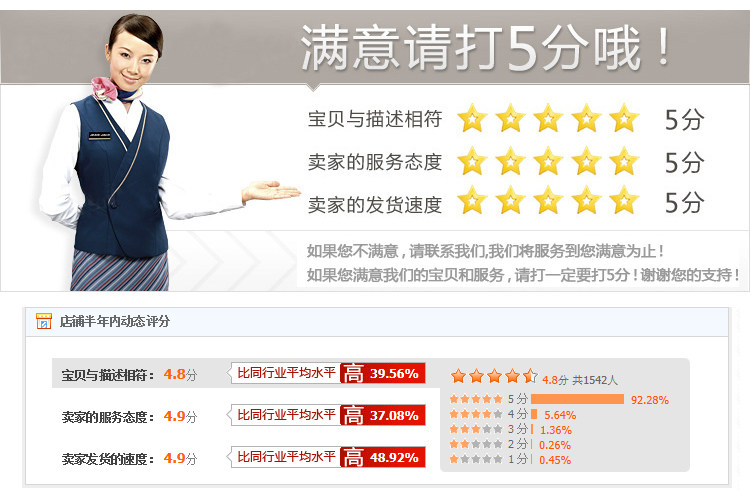The width and height of the screenshot is (750, 499).
Task: Click the 满意请打5分哦 banner heading
Action: pyautogui.click(x=484, y=48)
